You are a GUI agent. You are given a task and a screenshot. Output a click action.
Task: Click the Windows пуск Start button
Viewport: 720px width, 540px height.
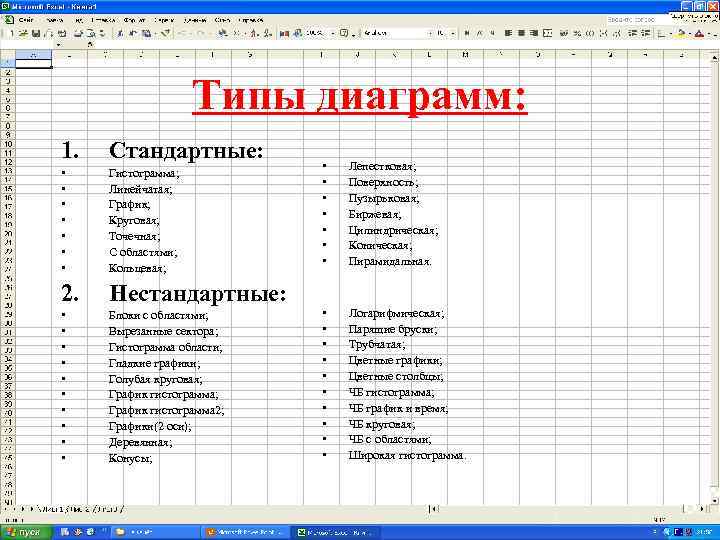(26, 532)
